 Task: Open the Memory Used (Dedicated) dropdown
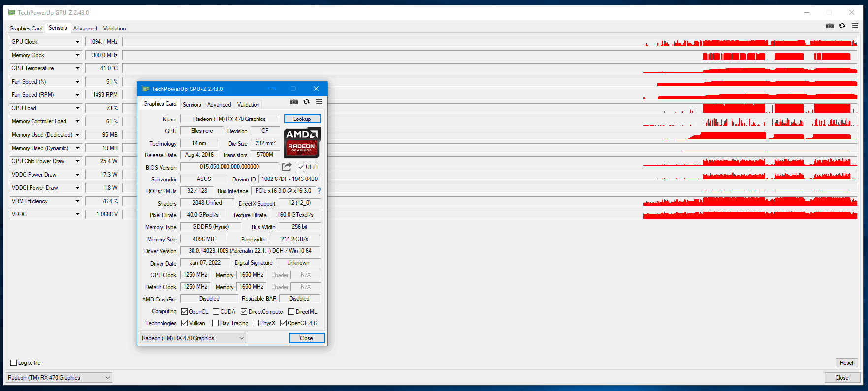[x=77, y=135]
